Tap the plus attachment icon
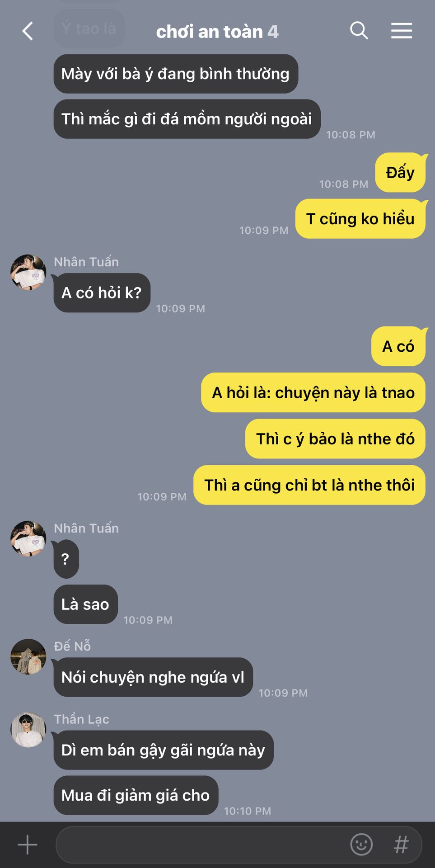The width and height of the screenshot is (435, 868). 27,844
